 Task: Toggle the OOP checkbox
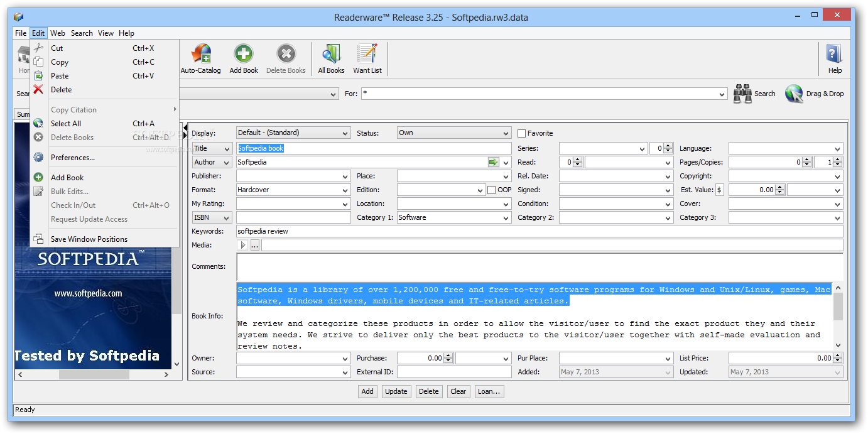[491, 190]
